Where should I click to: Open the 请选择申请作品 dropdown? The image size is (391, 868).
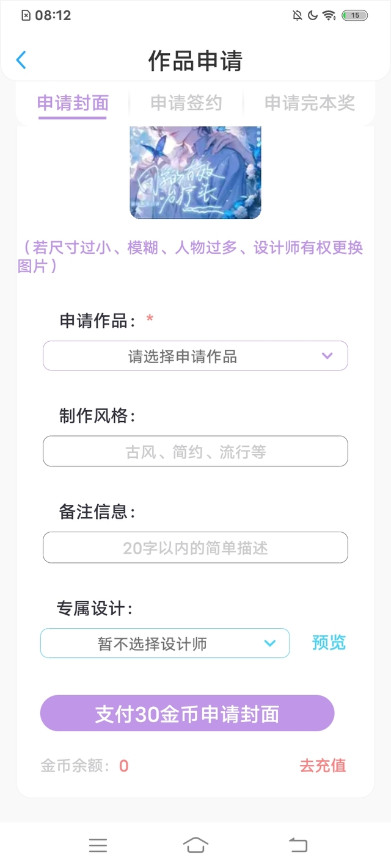[x=195, y=356]
